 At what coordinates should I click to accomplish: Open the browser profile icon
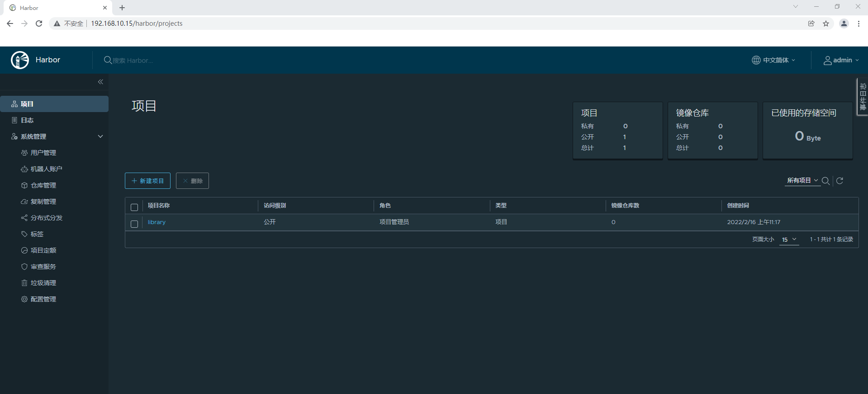click(x=844, y=23)
